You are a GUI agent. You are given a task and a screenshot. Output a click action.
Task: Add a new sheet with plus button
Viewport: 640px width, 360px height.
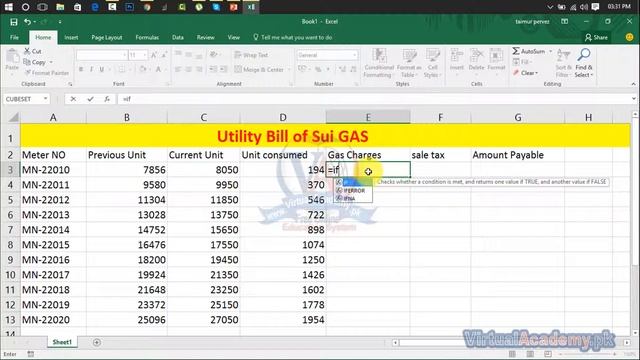(x=97, y=342)
